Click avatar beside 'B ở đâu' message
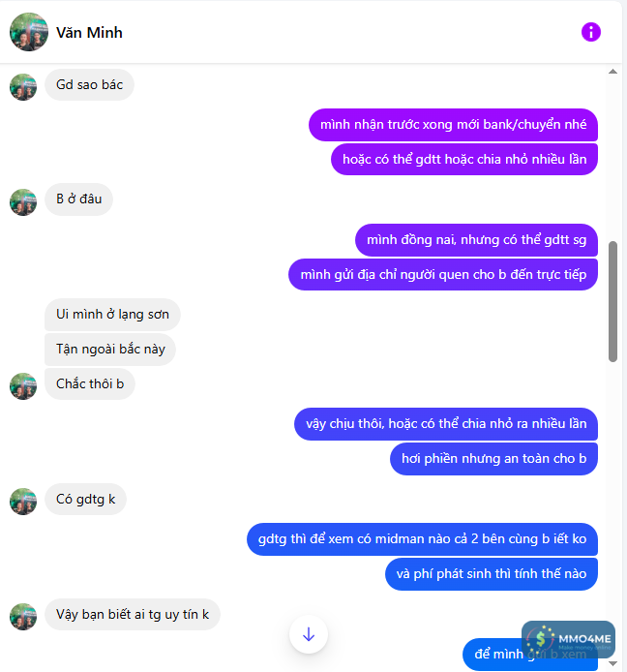Screen dimensions: 627x672 (x=23, y=201)
